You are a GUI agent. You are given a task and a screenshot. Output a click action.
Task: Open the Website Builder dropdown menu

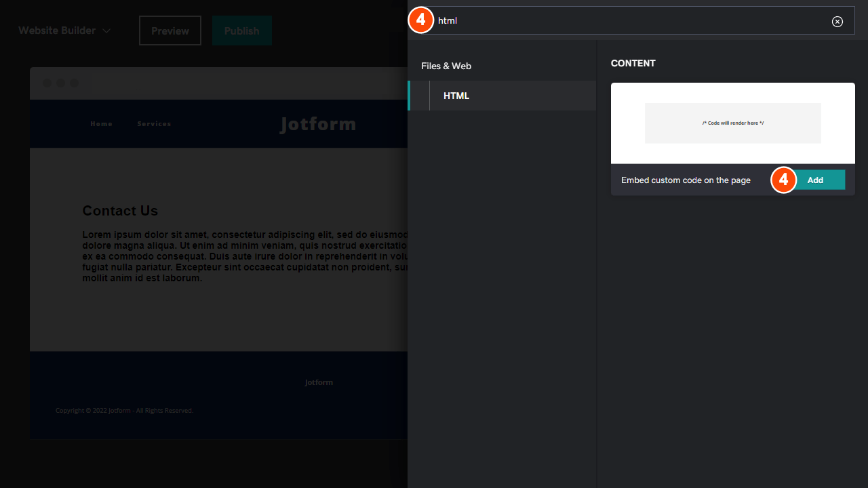click(x=66, y=30)
